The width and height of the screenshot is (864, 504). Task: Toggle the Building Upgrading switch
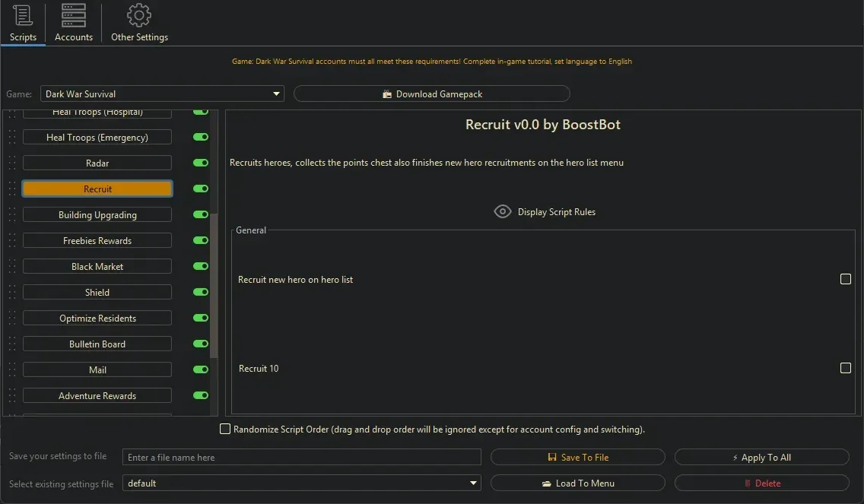201,215
